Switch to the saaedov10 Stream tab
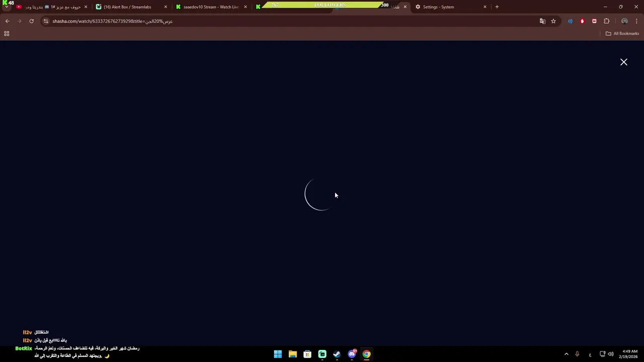Viewport: 644px width, 362px height. click(211, 7)
